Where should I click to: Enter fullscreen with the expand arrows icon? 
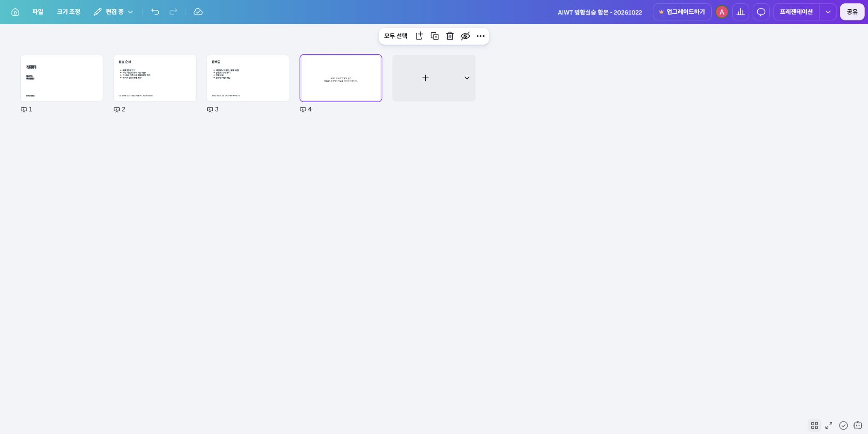[x=829, y=425]
